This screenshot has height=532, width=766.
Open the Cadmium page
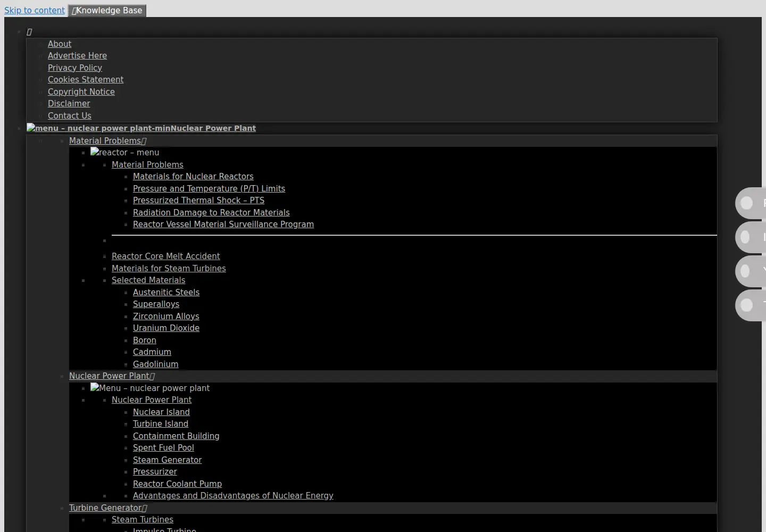tap(152, 352)
